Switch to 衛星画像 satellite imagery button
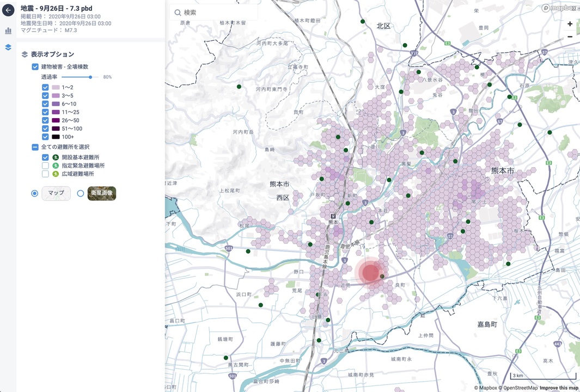Screen dimensions: 580x392 click(x=102, y=193)
